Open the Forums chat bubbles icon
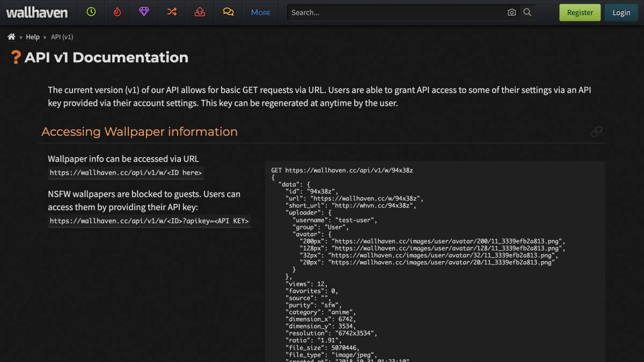 (228, 12)
